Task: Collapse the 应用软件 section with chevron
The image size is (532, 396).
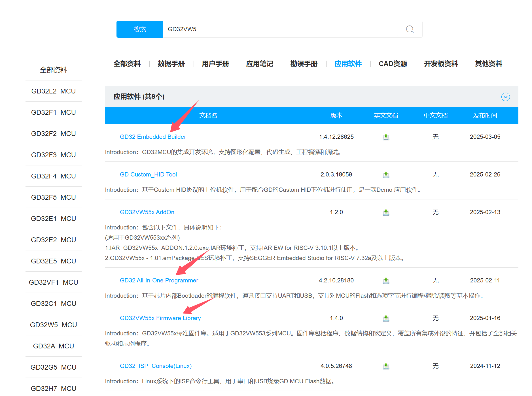Action: (x=505, y=97)
